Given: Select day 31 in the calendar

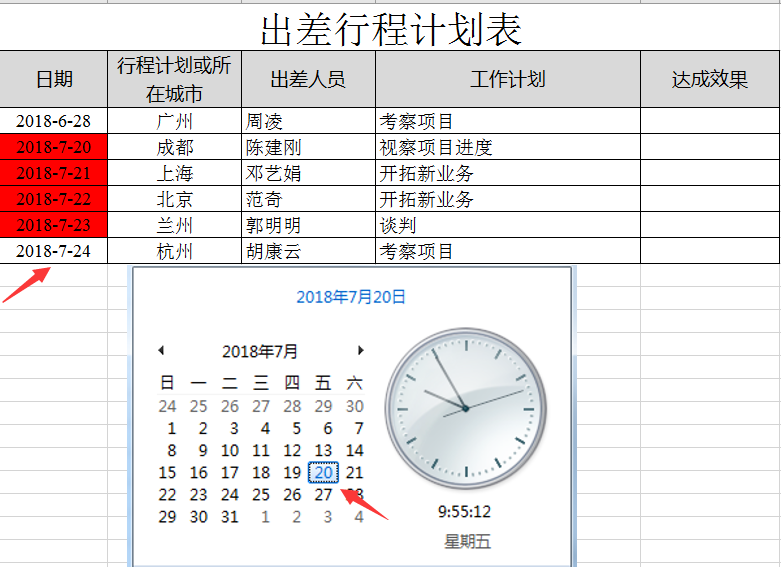Looking at the screenshot, I should (230, 517).
